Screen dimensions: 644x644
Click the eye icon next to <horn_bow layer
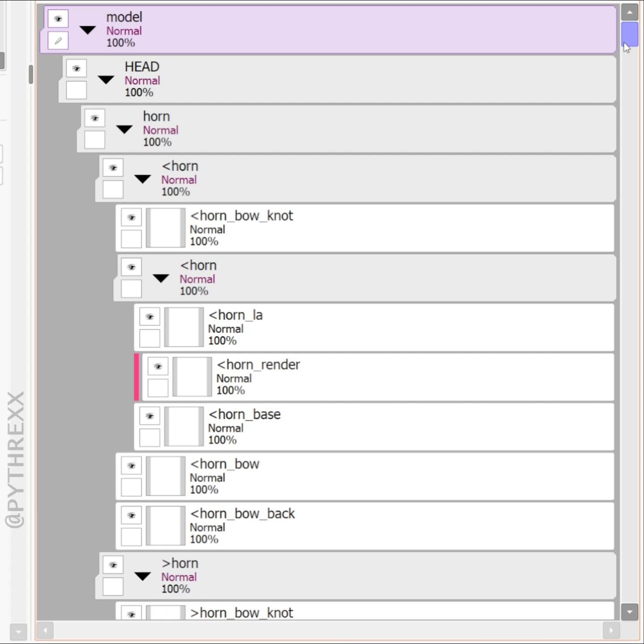[x=131, y=466]
